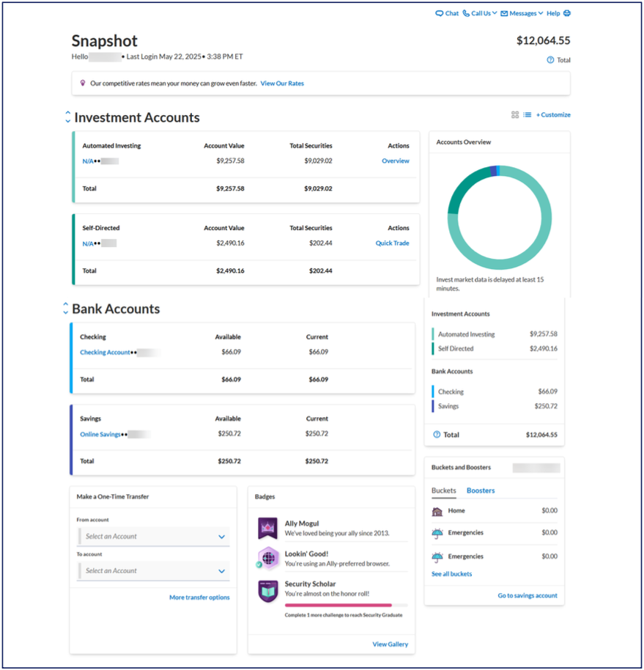Click the Ally Mogul badge icon
Screen dimensions: 644x670
[x=267, y=528]
